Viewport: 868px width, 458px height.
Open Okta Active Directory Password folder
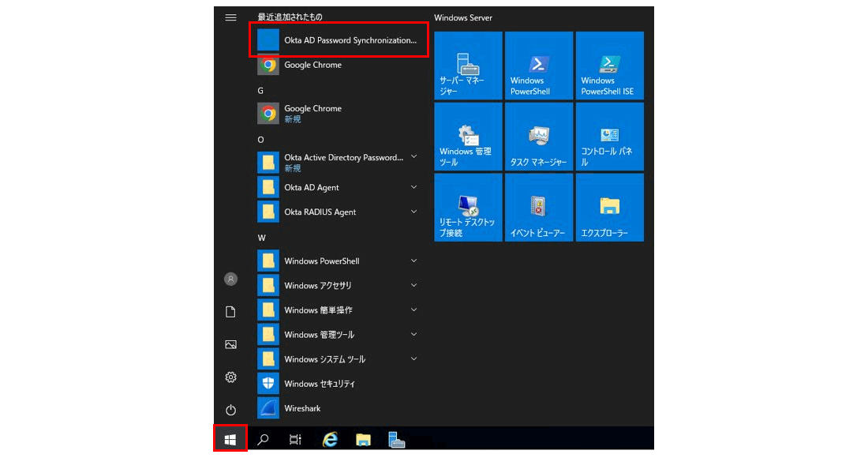(x=339, y=162)
